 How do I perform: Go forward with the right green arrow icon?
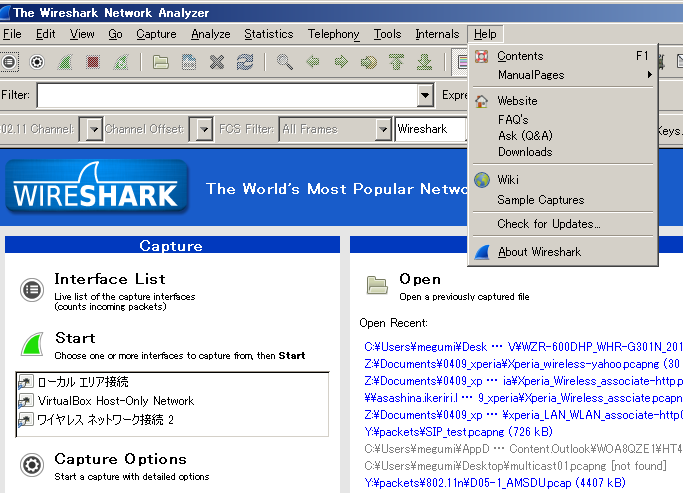click(341, 62)
